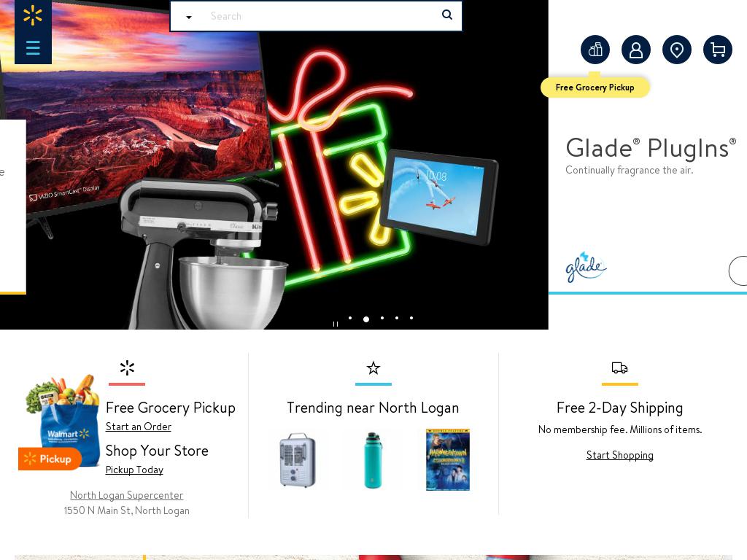Click the Walmart spark logo

33,16
